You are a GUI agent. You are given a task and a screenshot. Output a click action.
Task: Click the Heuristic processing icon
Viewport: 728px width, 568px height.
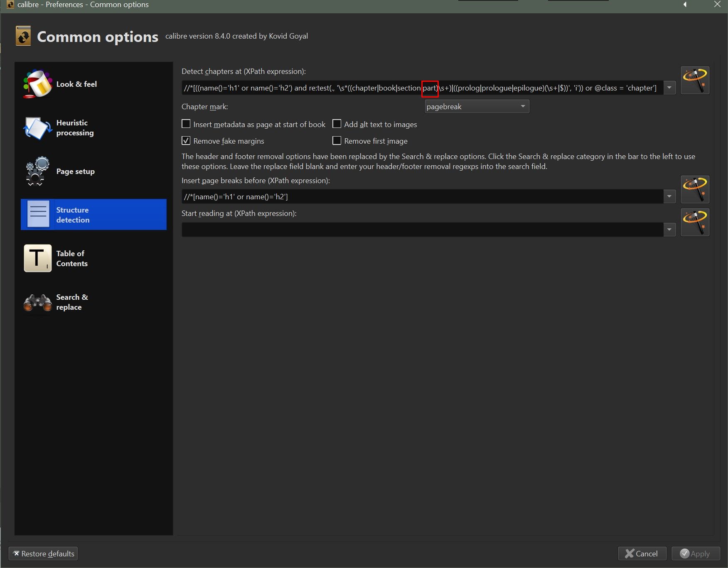coord(37,128)
